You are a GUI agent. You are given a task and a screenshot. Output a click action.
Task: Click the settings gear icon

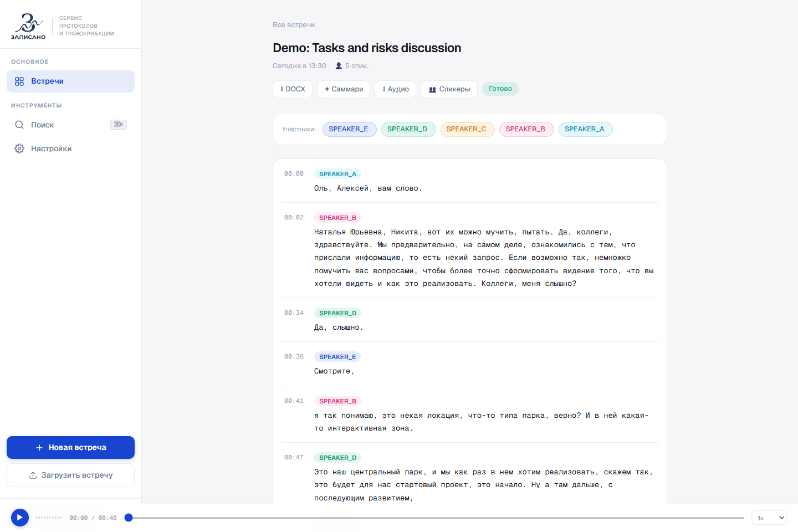[19, 149]
